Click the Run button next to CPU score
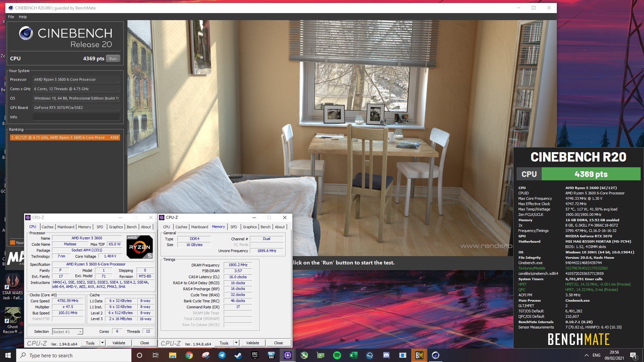 click(x=113, y=59)
